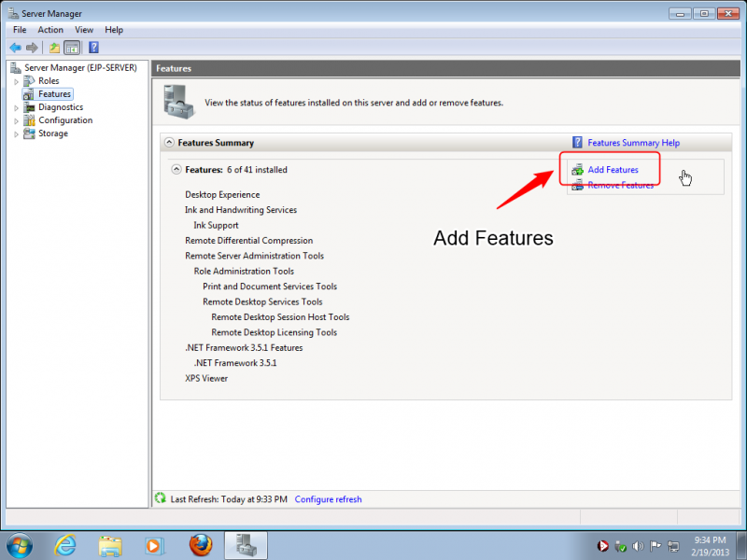The image size is (747, 560).
Task: Click the Roles node icon in tree
Action: 29,81
